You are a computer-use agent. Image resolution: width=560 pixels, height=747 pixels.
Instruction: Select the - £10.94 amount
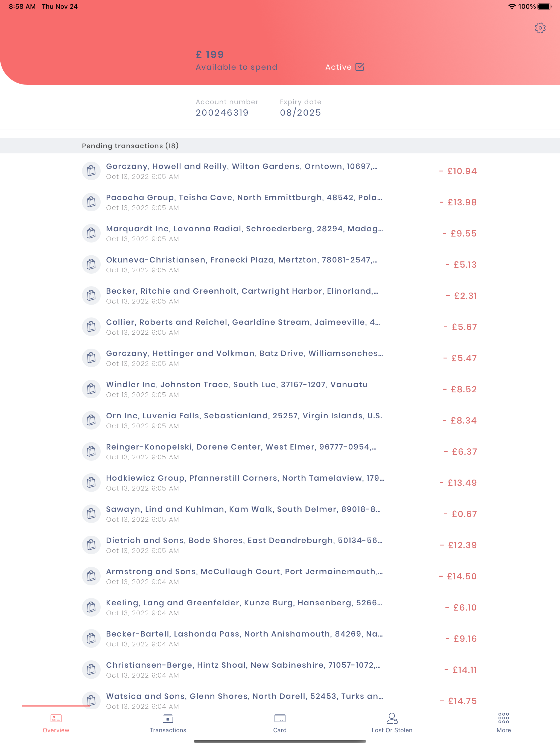(458, 171)
